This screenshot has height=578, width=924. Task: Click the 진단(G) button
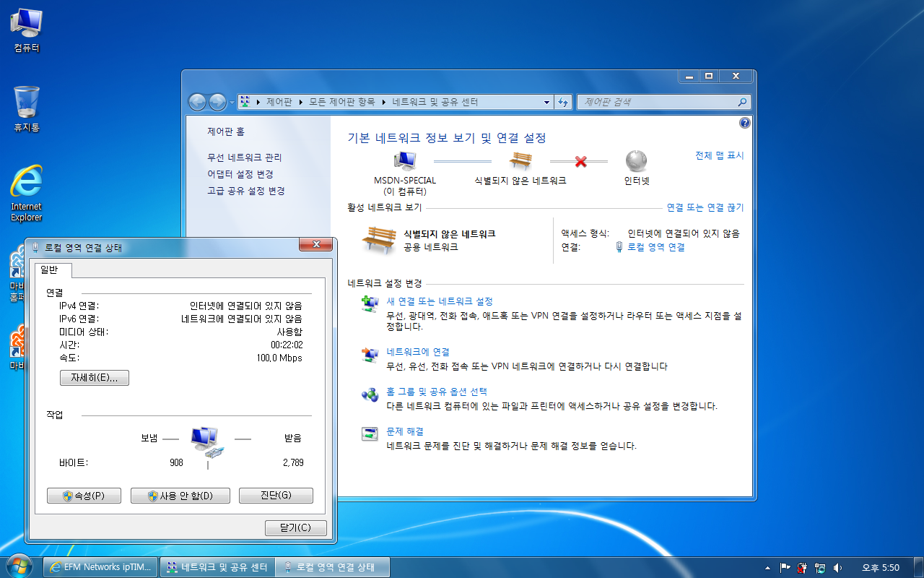pos(276,496)
